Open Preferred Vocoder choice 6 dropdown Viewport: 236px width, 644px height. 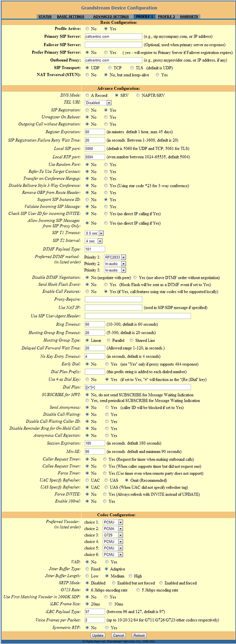(113, 555)
